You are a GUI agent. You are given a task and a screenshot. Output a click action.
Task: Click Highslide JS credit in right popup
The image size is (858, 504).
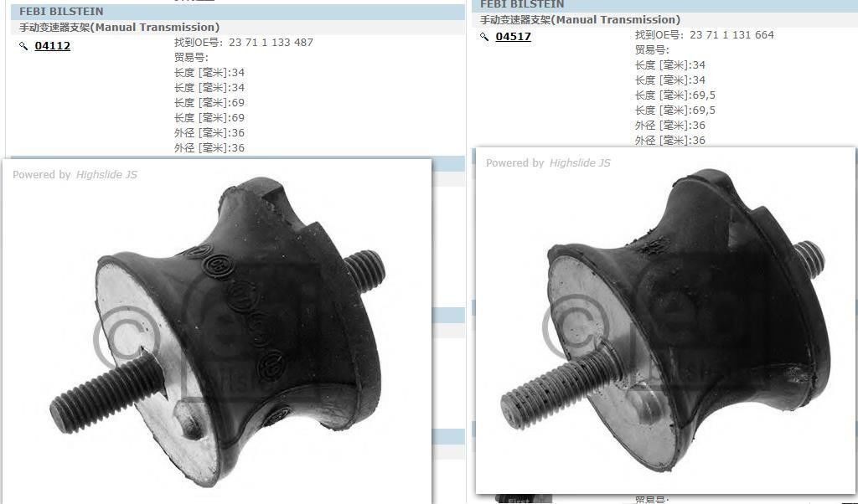pos(580,163)
